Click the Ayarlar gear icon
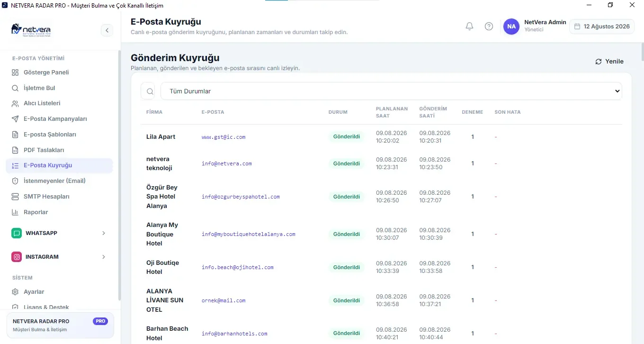 [x=15, y=292]
